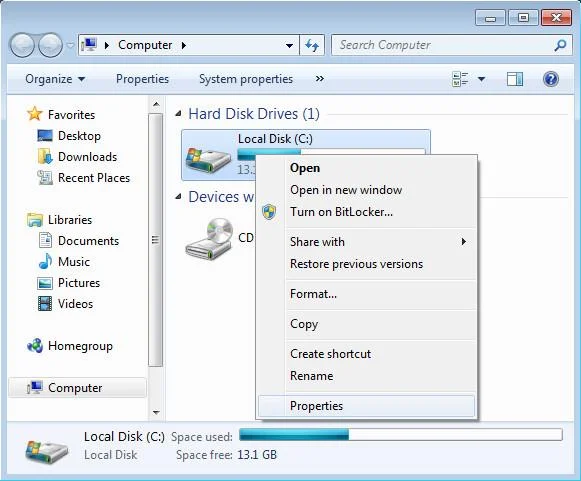Expand the Share with submenu
This screenshot has width=581, height=481.
click(x=366, y=242)
